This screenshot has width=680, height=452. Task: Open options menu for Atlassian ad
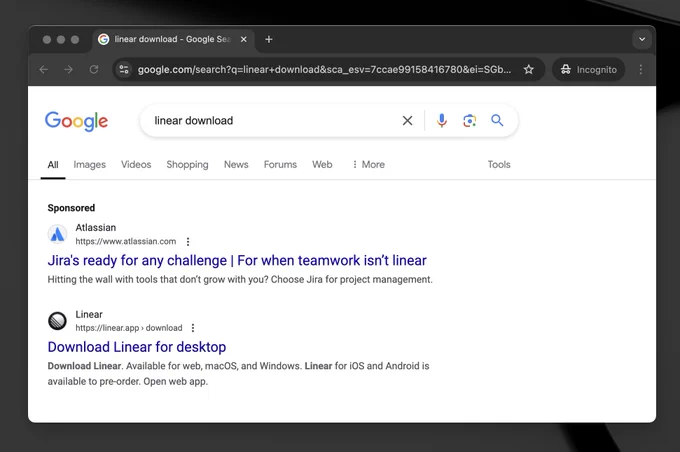(x=188, y=242)
